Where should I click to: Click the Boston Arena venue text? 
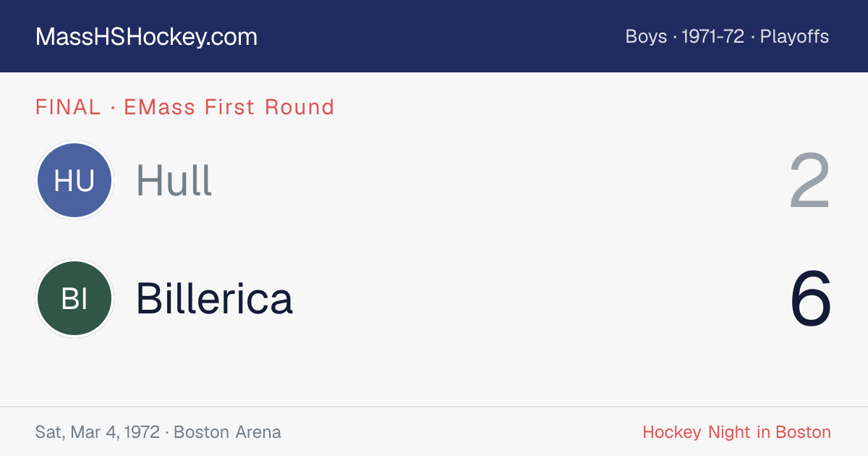pyautogui.click(x=227, y=432)
